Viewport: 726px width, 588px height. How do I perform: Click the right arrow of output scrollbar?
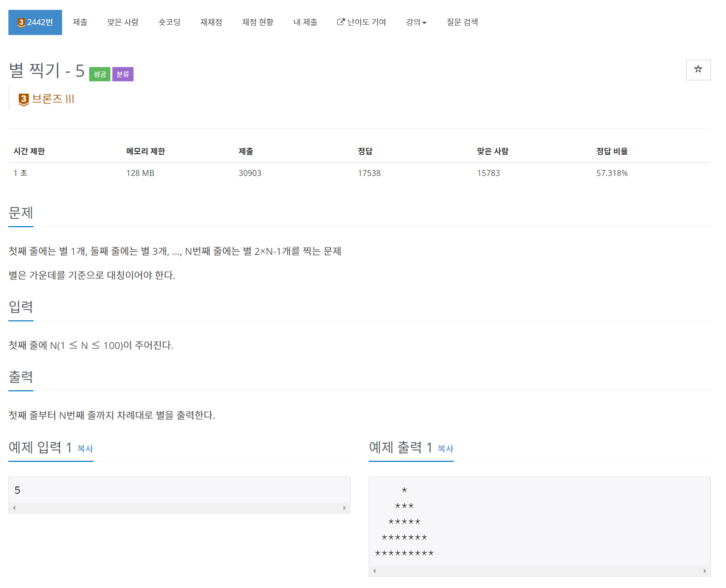(705, 571)
